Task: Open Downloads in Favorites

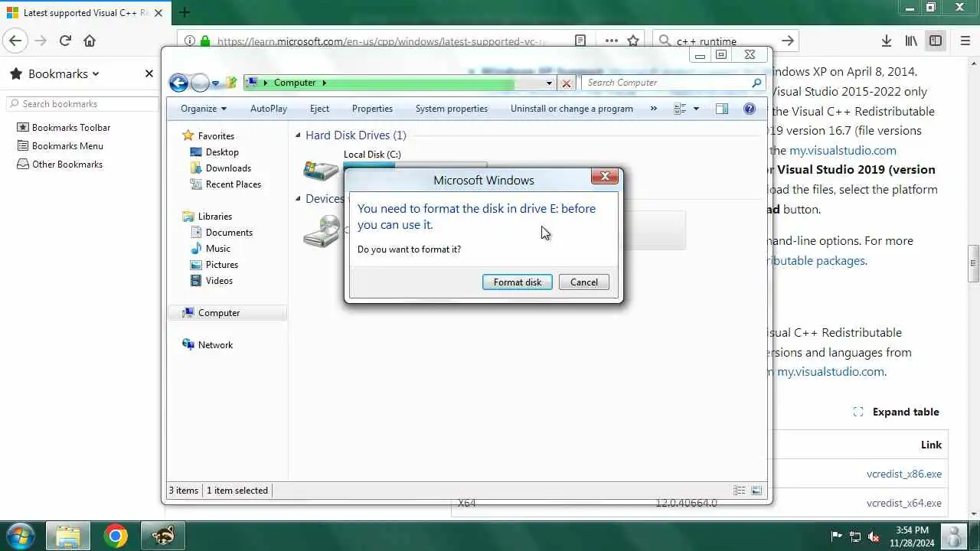Action: point(228,168)
